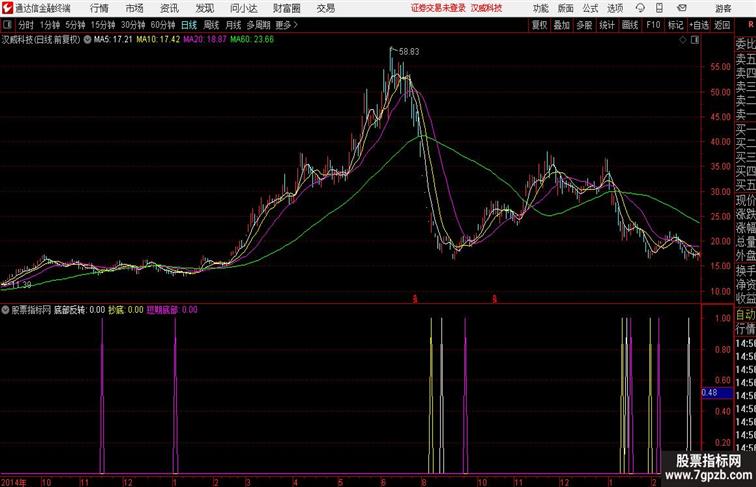Open the 市场 menu
The width and height of the screenshot is (756, 487).
tap(135, 8)
